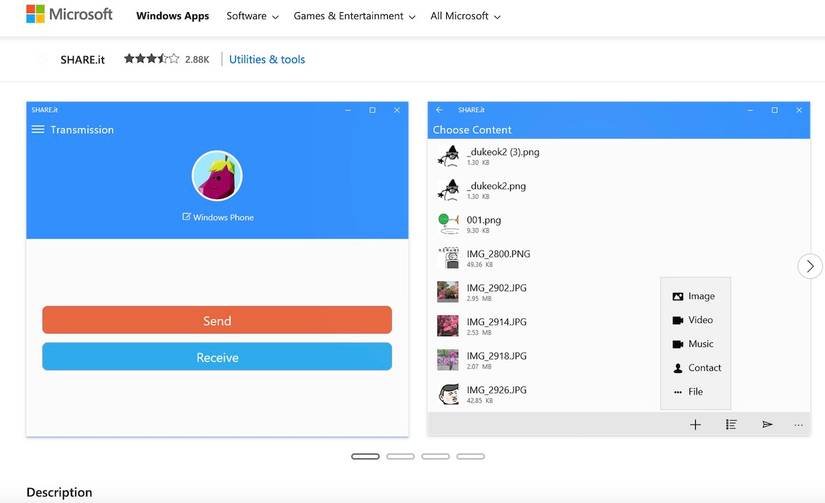Click the eggplant avatar picture
This screenshot has width=825, height=503.
click(x=217, y=177)
